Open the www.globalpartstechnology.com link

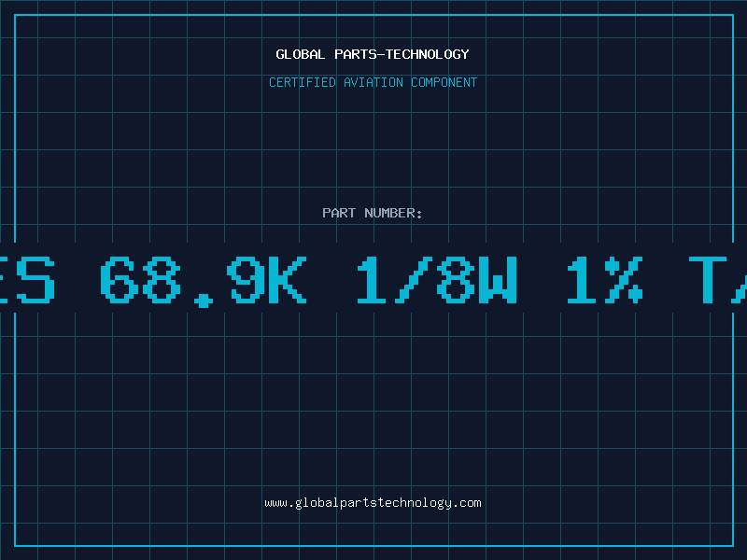[373, 503]
